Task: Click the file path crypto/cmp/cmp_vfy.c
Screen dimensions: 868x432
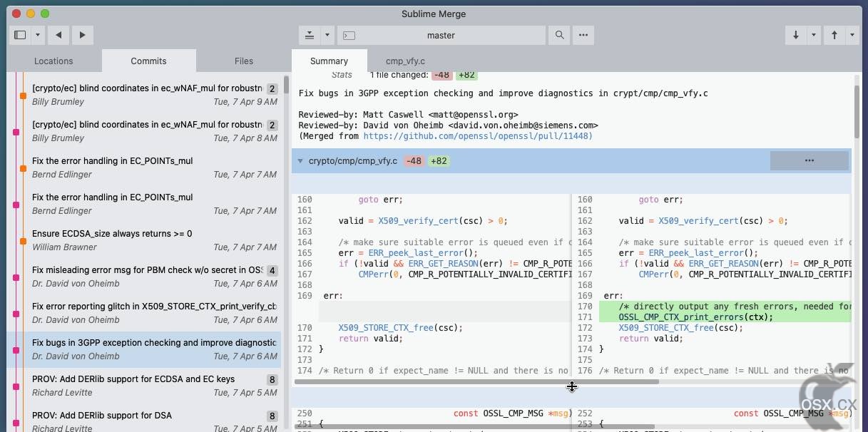Action: click(x=352, y=161)
